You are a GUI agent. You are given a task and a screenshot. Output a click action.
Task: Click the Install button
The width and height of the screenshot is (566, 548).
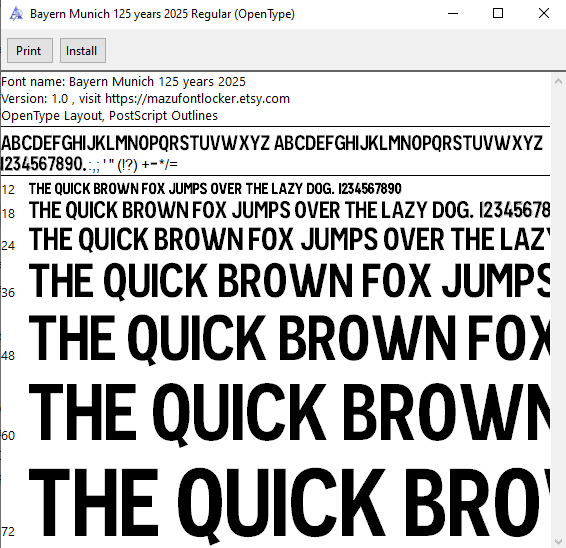[83, 51]
